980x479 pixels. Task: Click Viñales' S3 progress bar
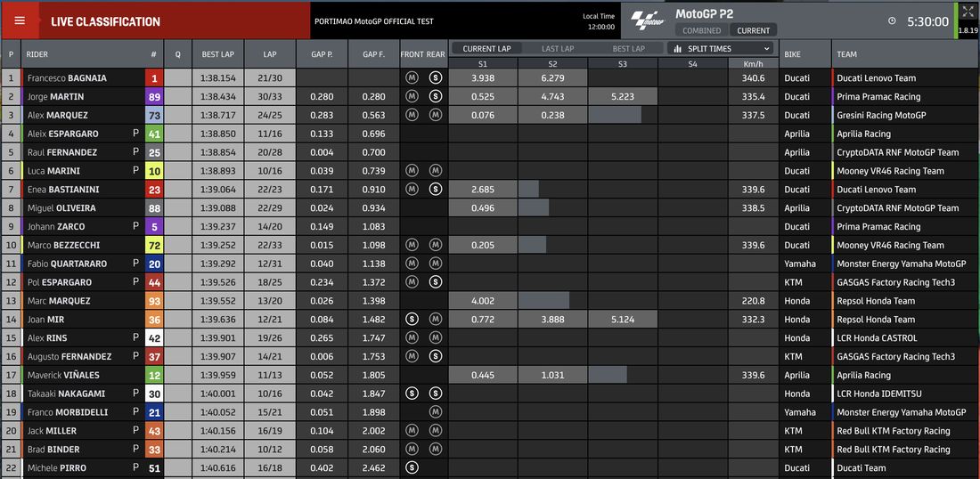[608, 375]
